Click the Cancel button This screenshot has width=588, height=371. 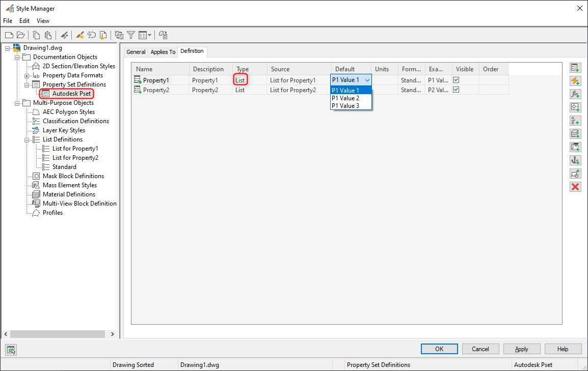tap(480, 349)
